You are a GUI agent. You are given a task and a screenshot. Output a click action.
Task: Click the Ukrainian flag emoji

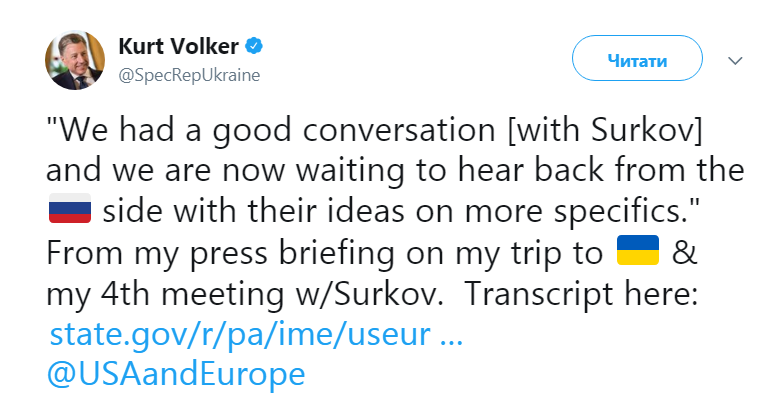click(x=638, y=249)
